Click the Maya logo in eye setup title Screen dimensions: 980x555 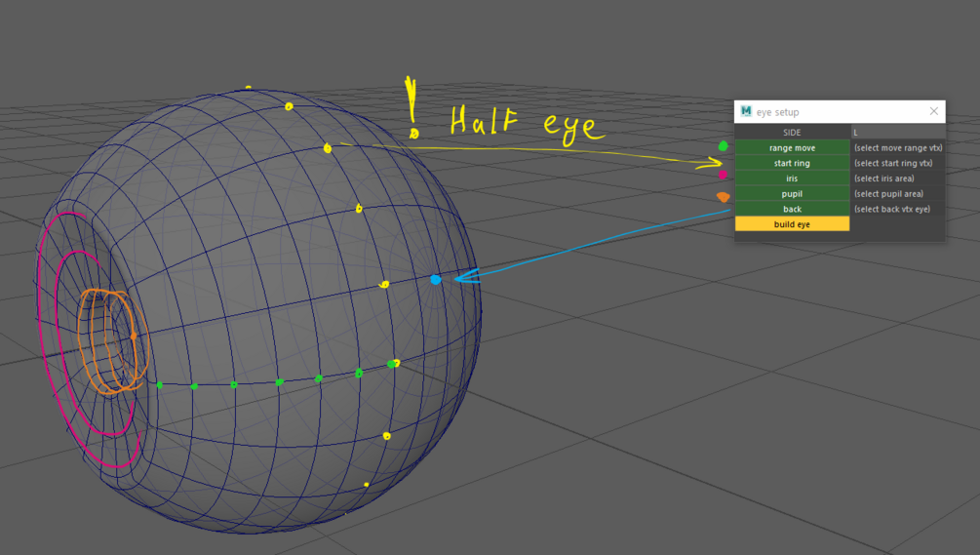[x=746, y=111]
